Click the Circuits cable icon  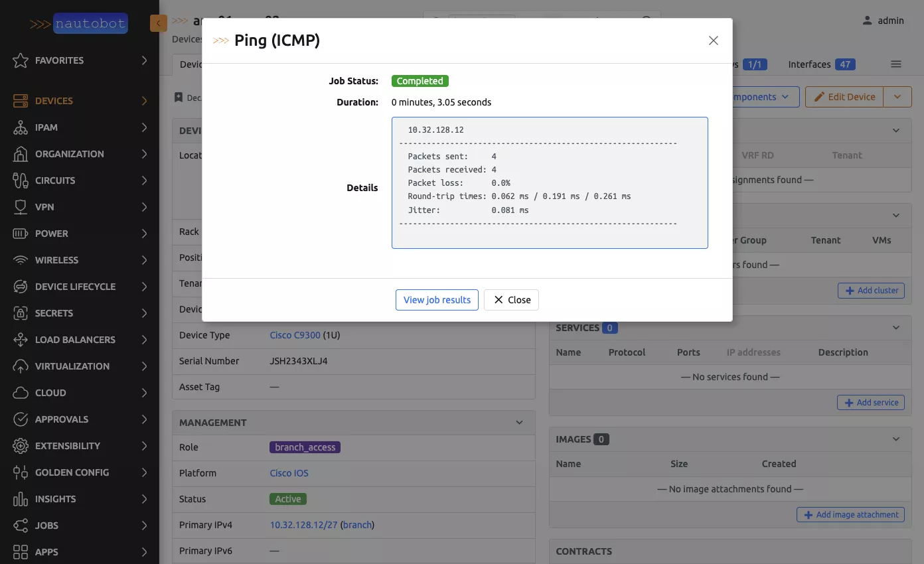coord(21,180)
